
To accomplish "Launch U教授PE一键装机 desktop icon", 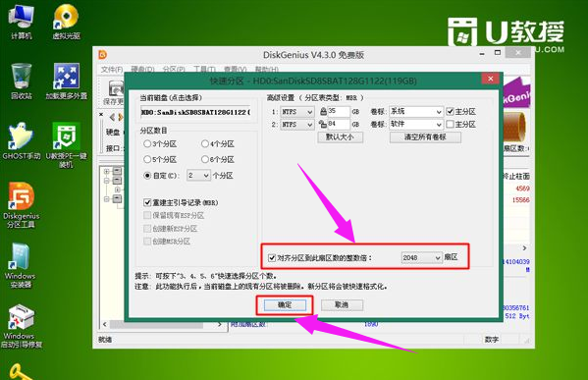I will pos(67,144).
